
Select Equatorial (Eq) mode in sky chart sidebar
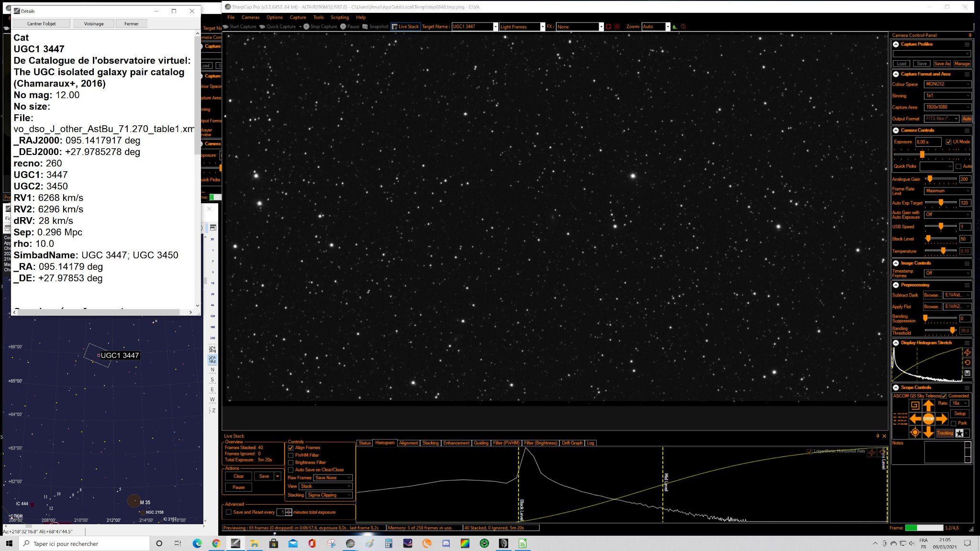pyautogui.click(x=212, y=349)
